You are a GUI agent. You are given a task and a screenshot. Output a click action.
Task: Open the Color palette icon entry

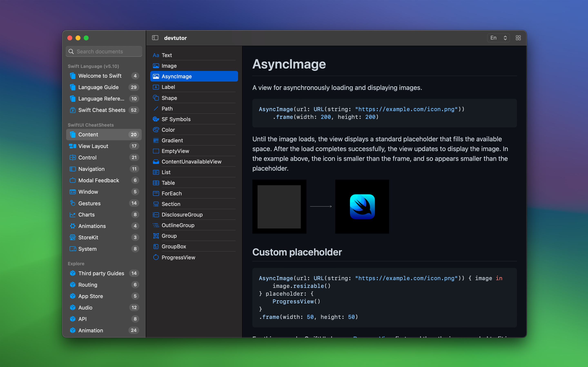[x=156, y=130]
